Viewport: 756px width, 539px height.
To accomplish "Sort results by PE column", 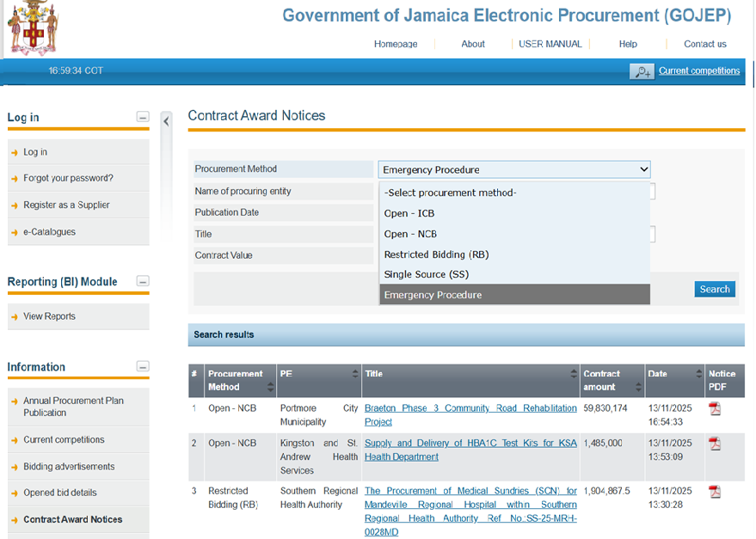I will point(355,373).
